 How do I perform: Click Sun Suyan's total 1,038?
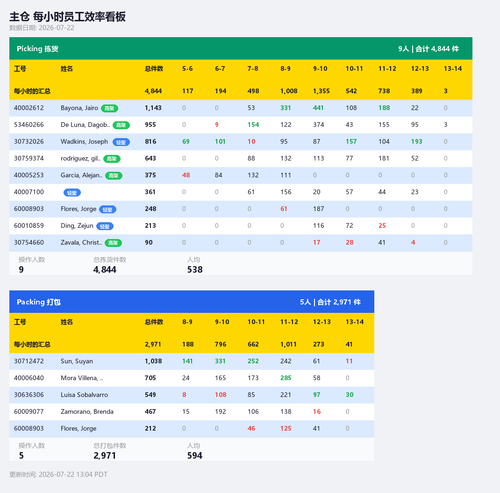(153, 361)
